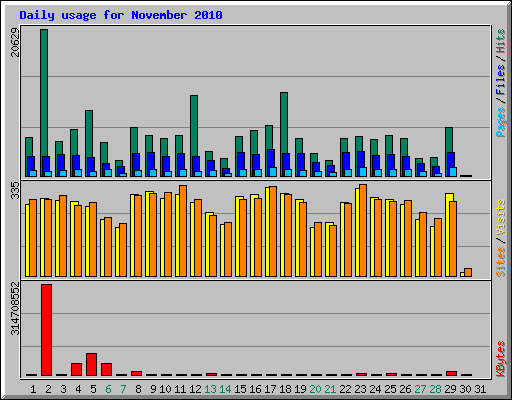Image resolution: width=512 pixels, height=400 pixels.
Task: Select day label 8 on the x-axis
Action: pyautogui.click(x=138, y=389)
